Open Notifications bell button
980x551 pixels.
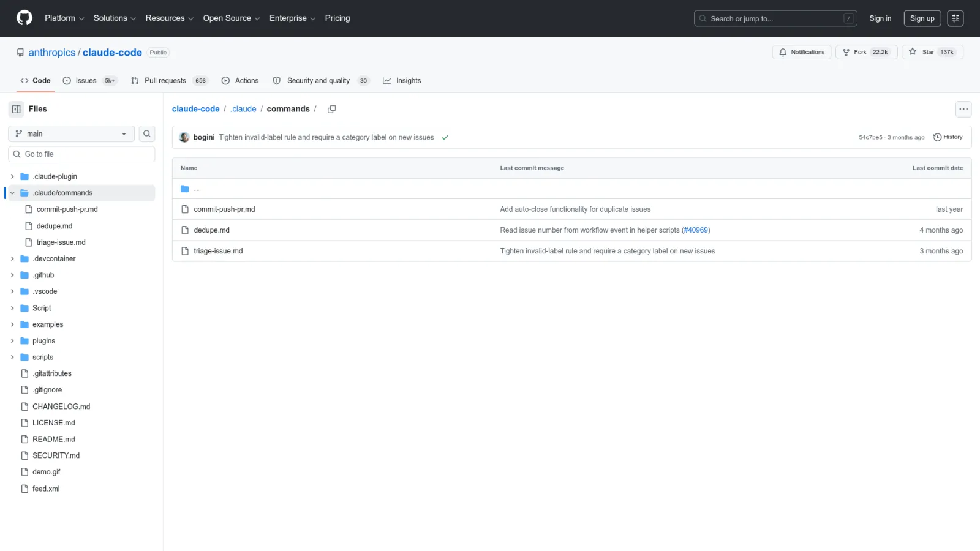pos(802,52)
